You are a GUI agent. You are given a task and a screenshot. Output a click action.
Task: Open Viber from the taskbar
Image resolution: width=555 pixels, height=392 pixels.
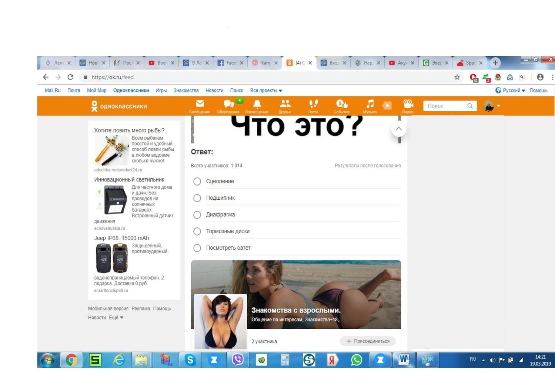[238, 360]
